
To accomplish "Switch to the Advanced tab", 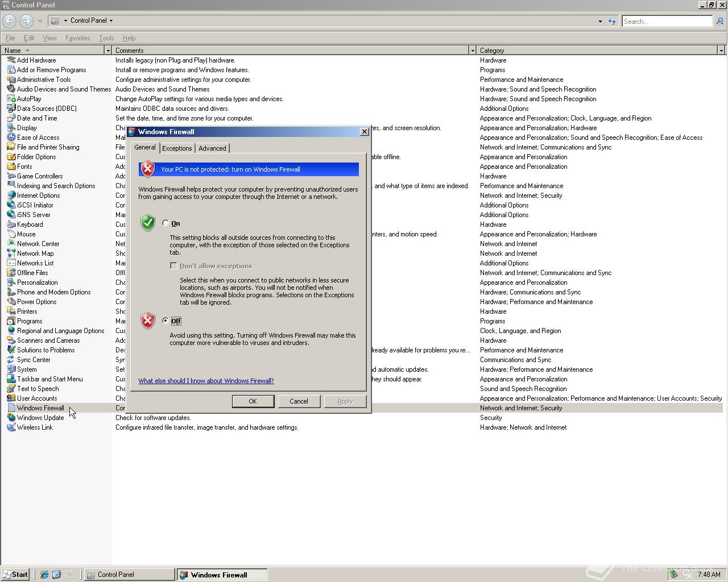I will click(x=212, y=148).
